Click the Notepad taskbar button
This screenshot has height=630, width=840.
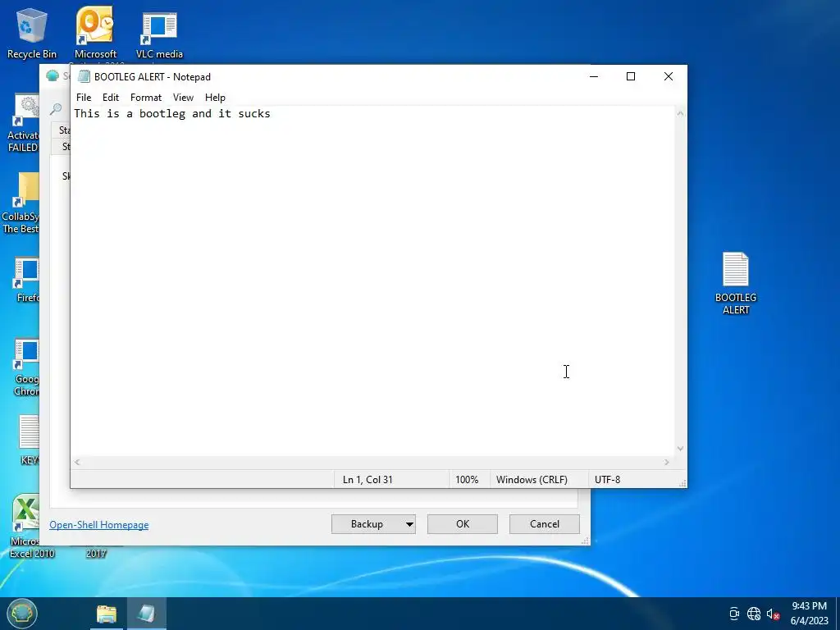(x=146, y=614)
